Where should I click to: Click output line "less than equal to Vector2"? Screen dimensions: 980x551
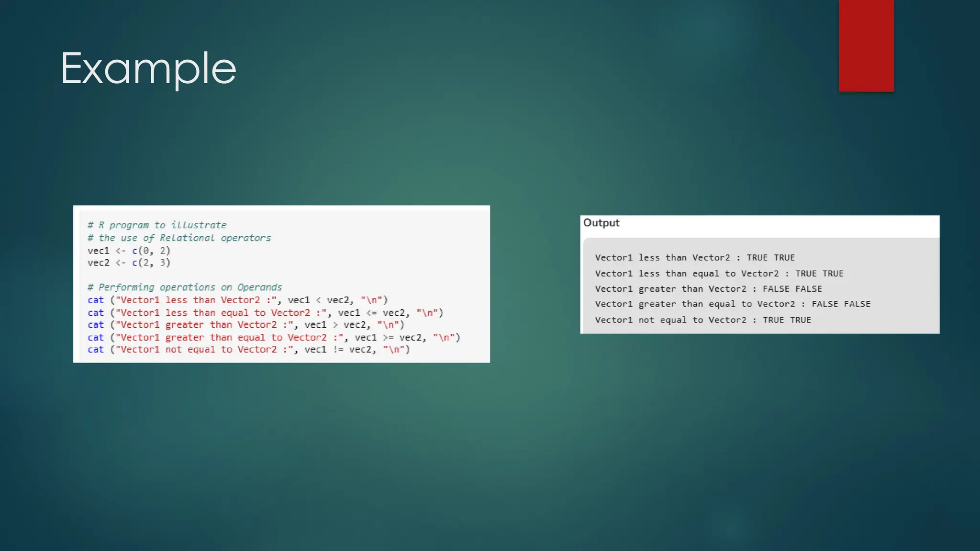coord(719,274)
